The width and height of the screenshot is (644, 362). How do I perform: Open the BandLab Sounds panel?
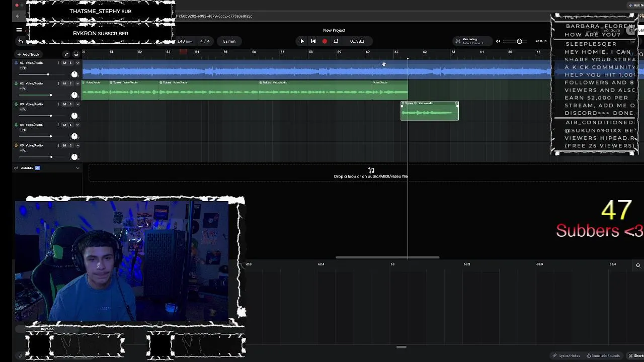[x=603, y=355]
